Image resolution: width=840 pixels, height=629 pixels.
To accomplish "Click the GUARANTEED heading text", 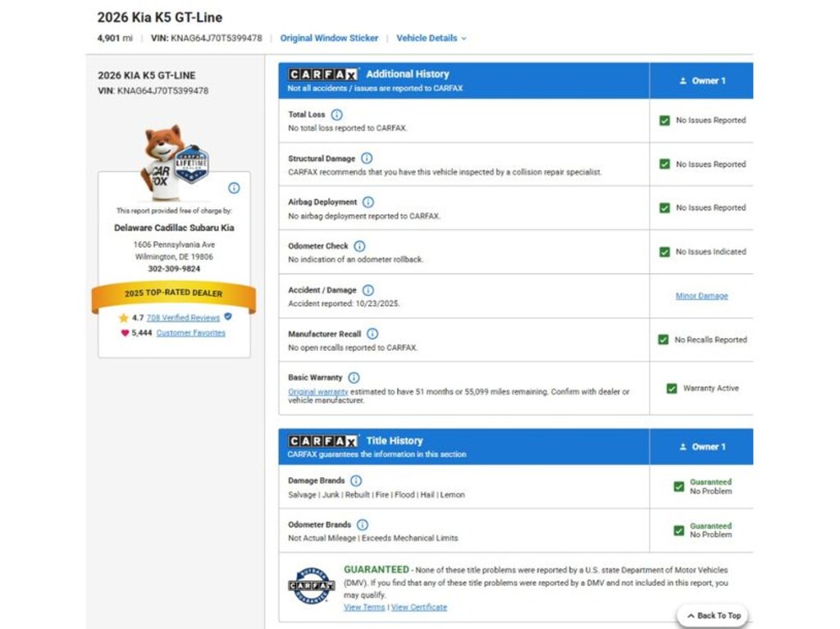I will point(376,569).
